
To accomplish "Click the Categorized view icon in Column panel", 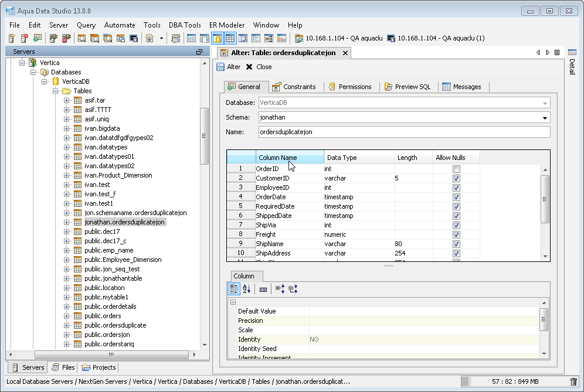I will click(x=234, y=289).
